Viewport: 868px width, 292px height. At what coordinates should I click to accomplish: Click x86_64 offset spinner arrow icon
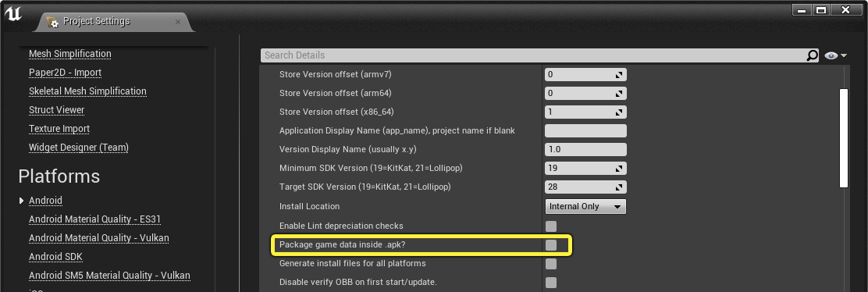click(x=620, y=112)
